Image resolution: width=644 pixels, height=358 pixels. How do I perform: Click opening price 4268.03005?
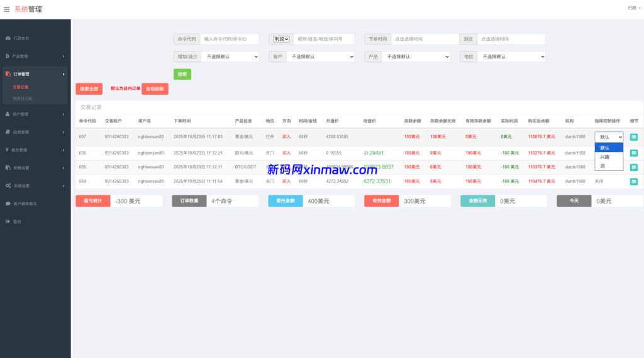(337, 136)
